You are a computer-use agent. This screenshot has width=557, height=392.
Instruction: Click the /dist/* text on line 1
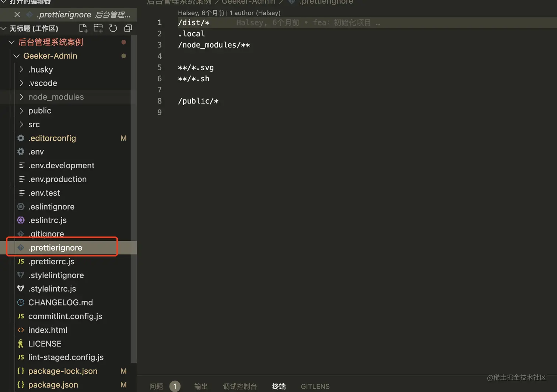194,22
